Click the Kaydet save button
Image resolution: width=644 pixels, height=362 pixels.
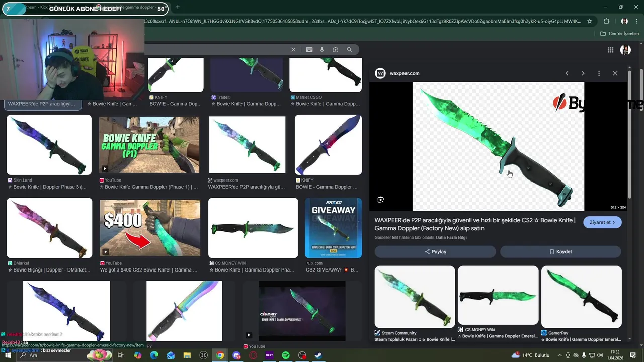[x=560, y=251]
